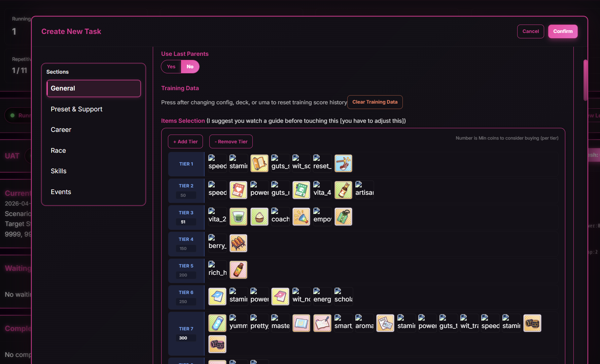Screen dimensions: 600x364
Task: Click the Clear Training Data button
Action: (x=375, y=102)
